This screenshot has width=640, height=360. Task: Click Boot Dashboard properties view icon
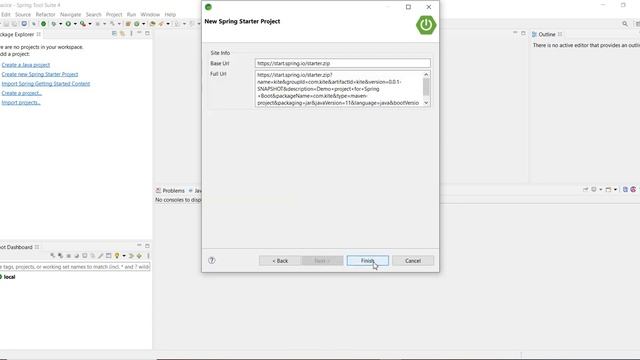(109, 256)
